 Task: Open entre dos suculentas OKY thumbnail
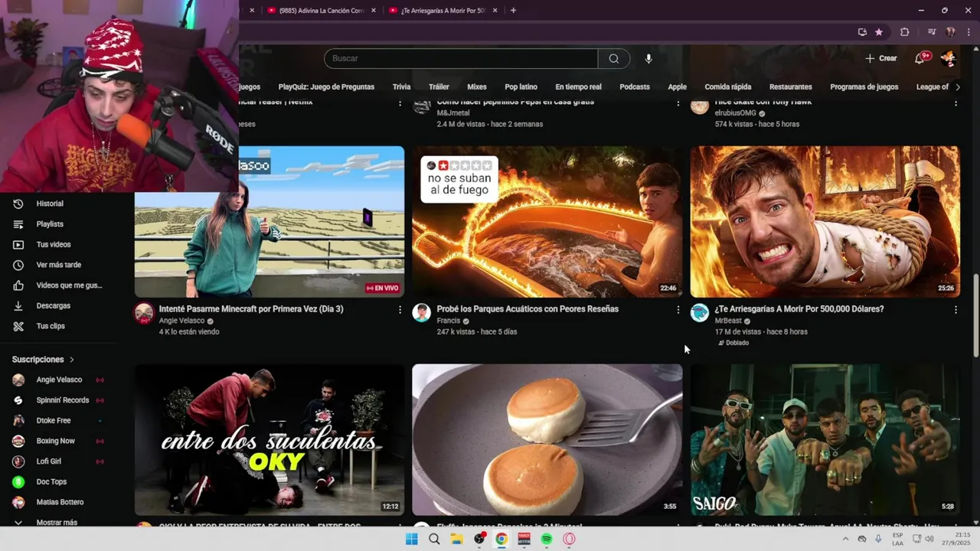click(269, 440)
